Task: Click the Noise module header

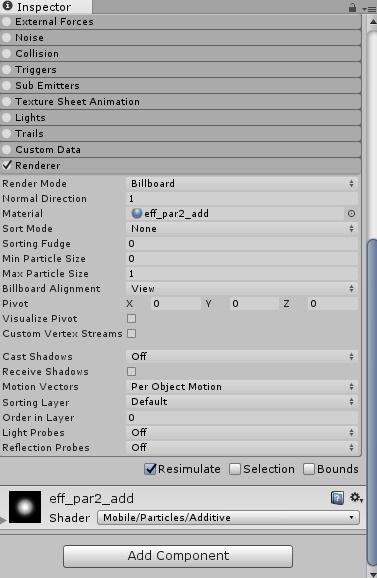Action: pos(180,38)
